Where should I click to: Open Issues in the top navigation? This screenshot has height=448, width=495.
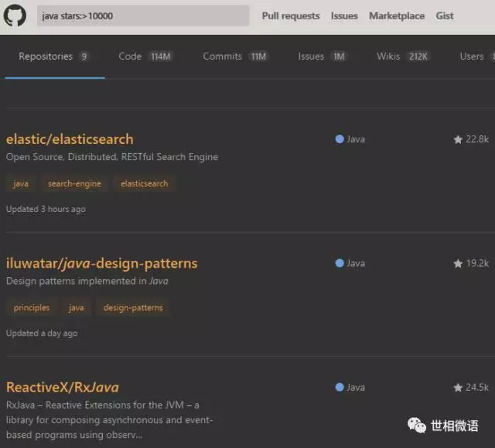344,16
